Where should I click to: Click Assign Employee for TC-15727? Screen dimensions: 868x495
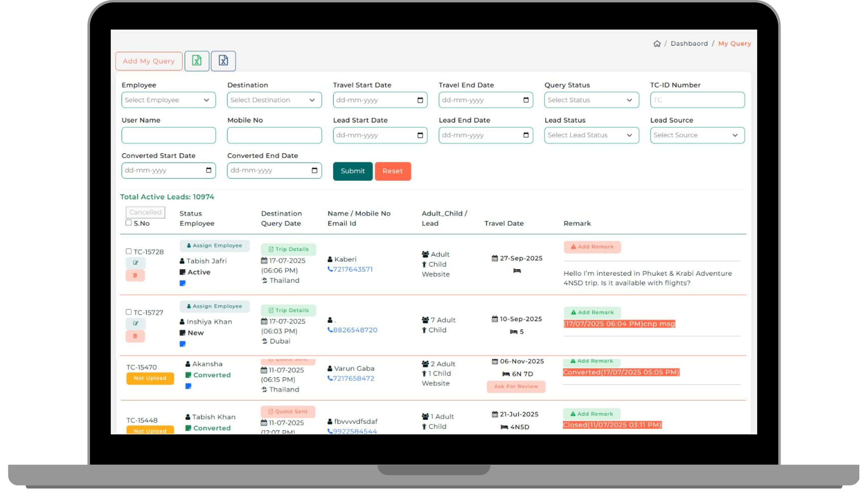[x=214, y=306]
